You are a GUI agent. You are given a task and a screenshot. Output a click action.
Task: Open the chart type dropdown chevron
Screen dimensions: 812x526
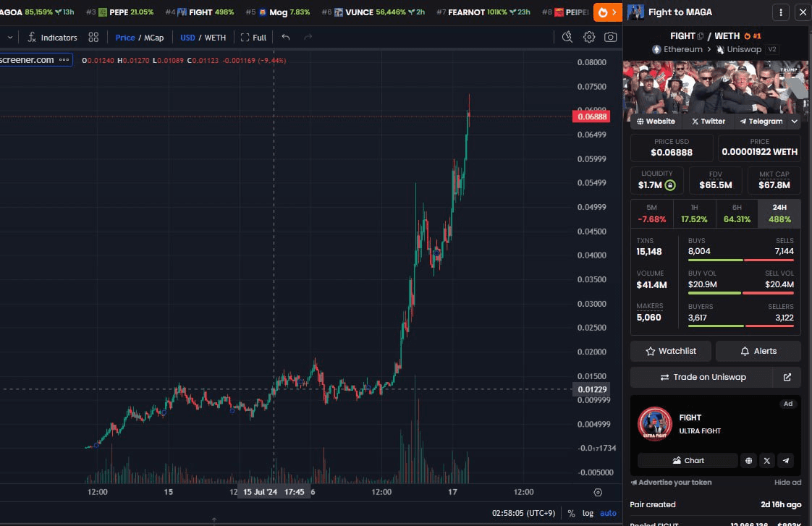click(10, 38)
